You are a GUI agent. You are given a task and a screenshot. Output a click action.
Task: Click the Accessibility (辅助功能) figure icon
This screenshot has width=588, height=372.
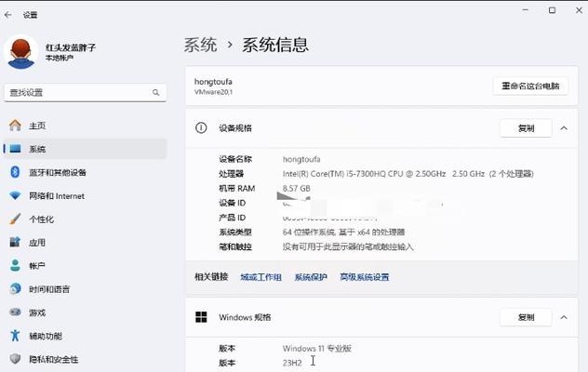pyautogui.click(x=15, y=336)
